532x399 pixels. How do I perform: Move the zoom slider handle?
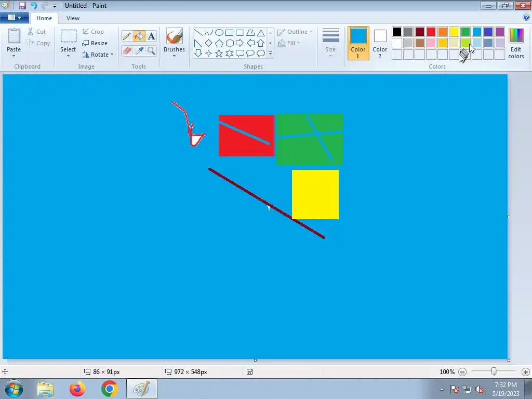tap(494, 371)
